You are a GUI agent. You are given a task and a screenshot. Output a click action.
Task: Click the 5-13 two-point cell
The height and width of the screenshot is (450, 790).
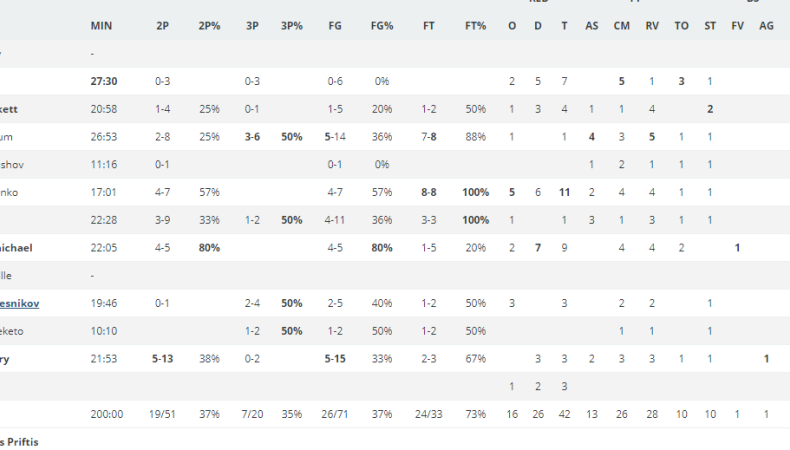[162, 359]
